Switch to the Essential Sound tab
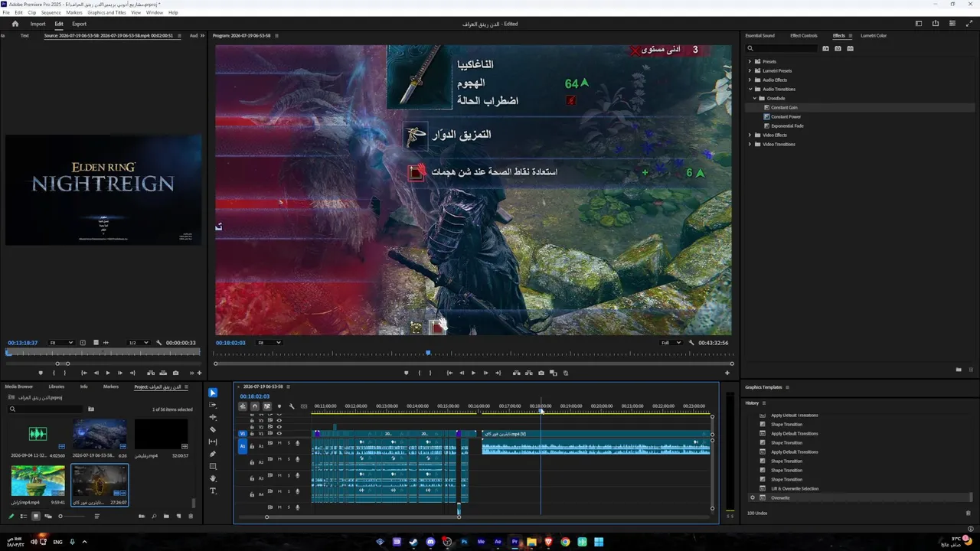 (x=759, y=35)
